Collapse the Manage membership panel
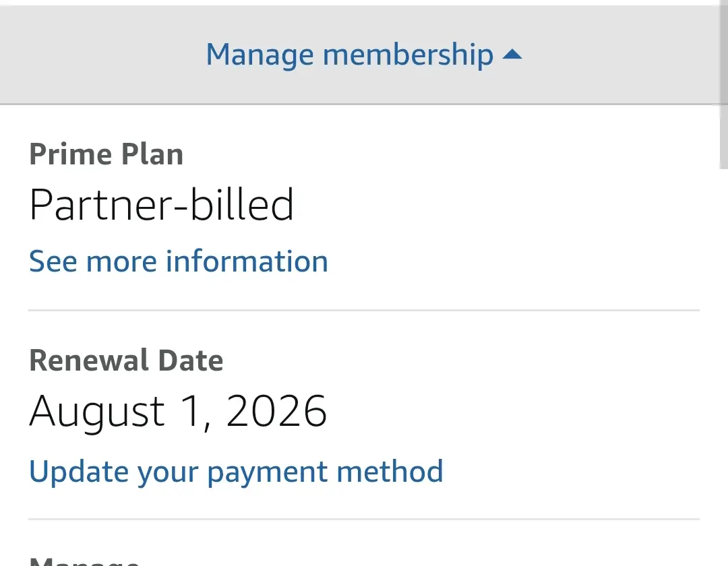 (364, 55)
